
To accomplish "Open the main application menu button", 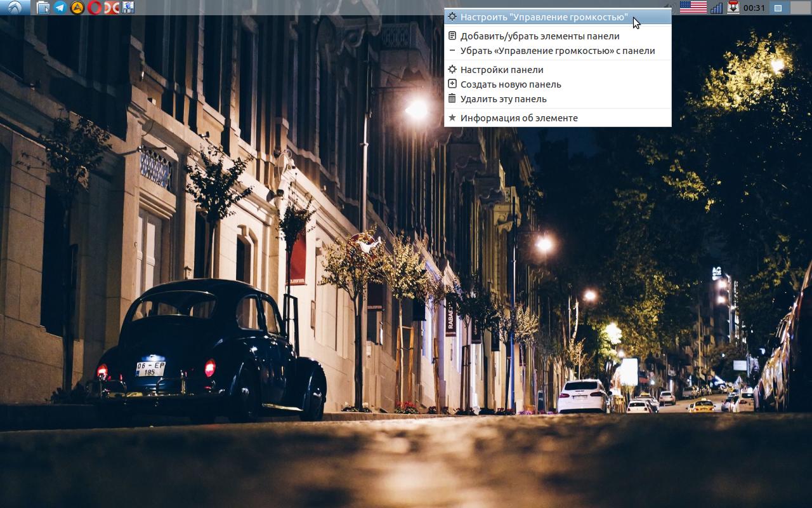I will tap(15, 8).
